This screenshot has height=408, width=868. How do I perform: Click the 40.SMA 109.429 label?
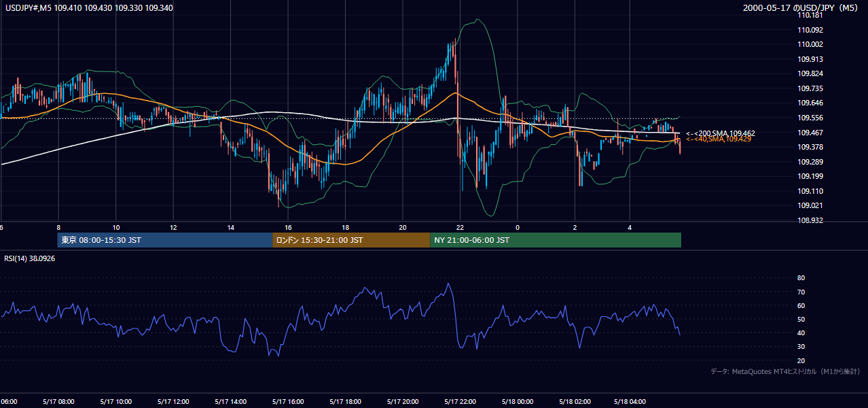[719, 139]
